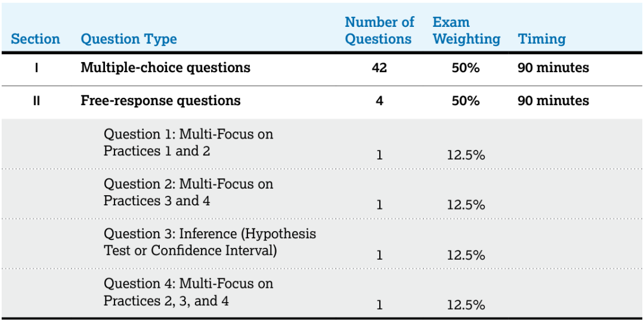Click the free-response question count 4
644x320 pixels.
(379, 101)
